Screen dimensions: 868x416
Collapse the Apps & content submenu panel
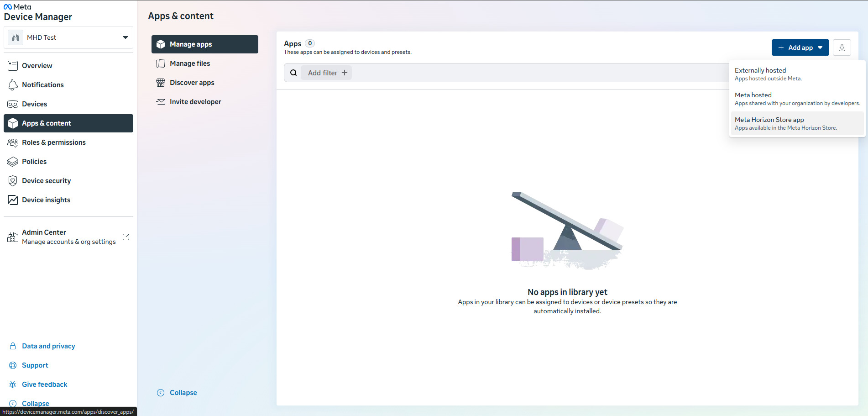tap(177, 393)
